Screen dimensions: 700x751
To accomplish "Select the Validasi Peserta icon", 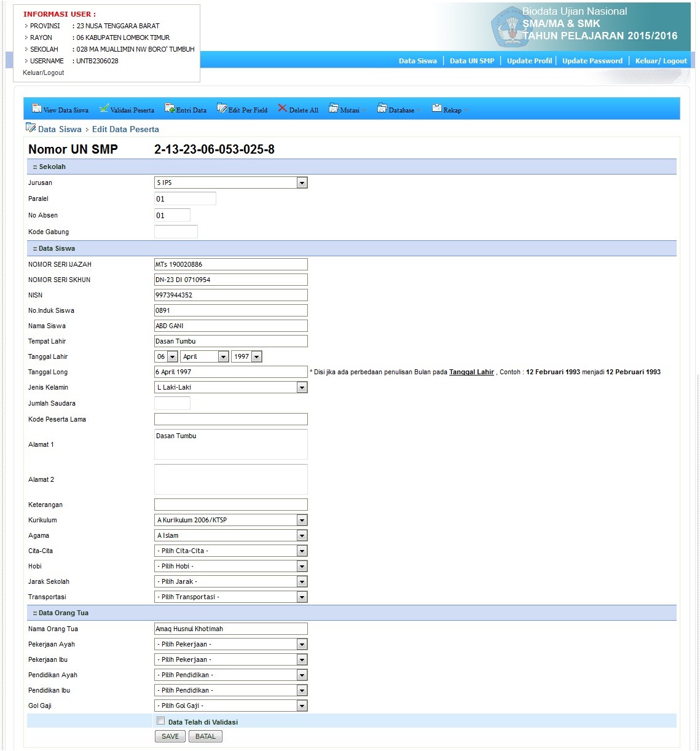I will 127,108.
